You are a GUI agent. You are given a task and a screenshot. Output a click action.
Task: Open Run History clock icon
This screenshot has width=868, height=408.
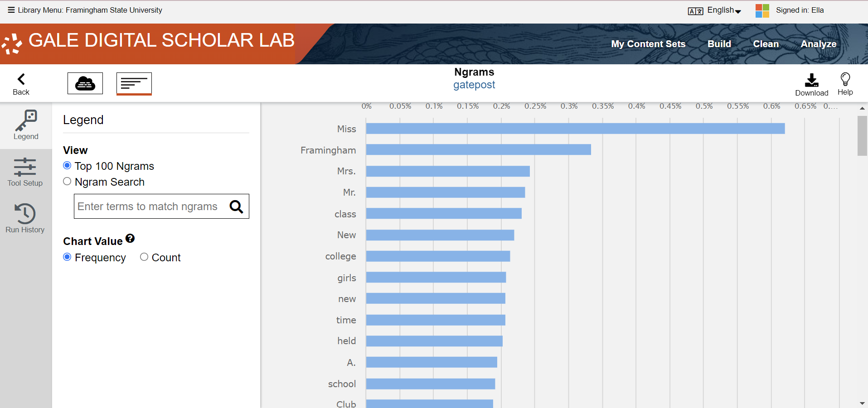(x=25, y=213)
